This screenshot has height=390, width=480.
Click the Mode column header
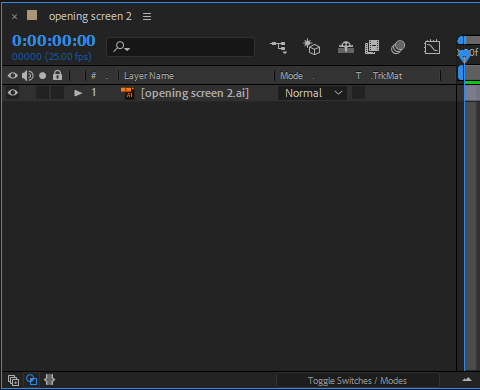pos(291,76)
